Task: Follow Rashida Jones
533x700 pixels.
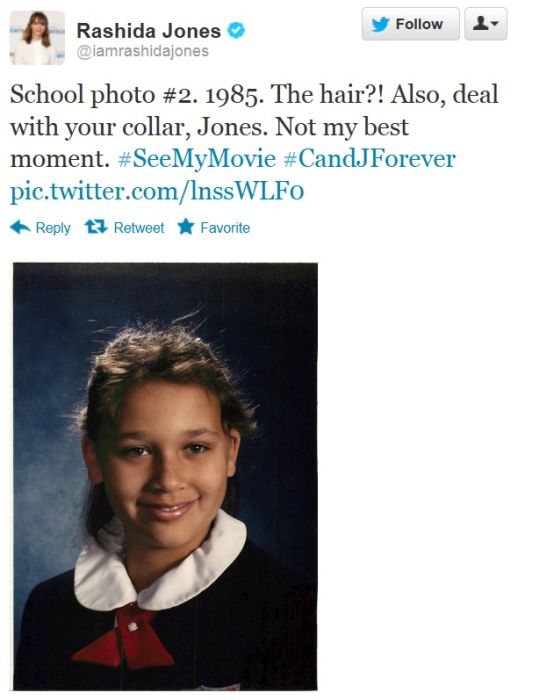Action: (x=410, y=24)
